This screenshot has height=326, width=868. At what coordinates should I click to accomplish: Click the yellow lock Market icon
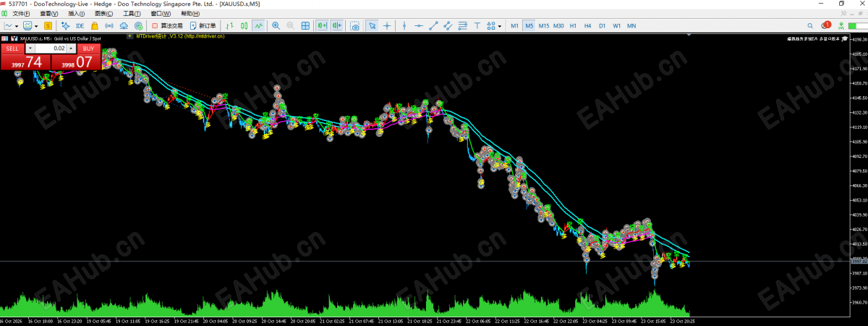[x=95, y=25]
